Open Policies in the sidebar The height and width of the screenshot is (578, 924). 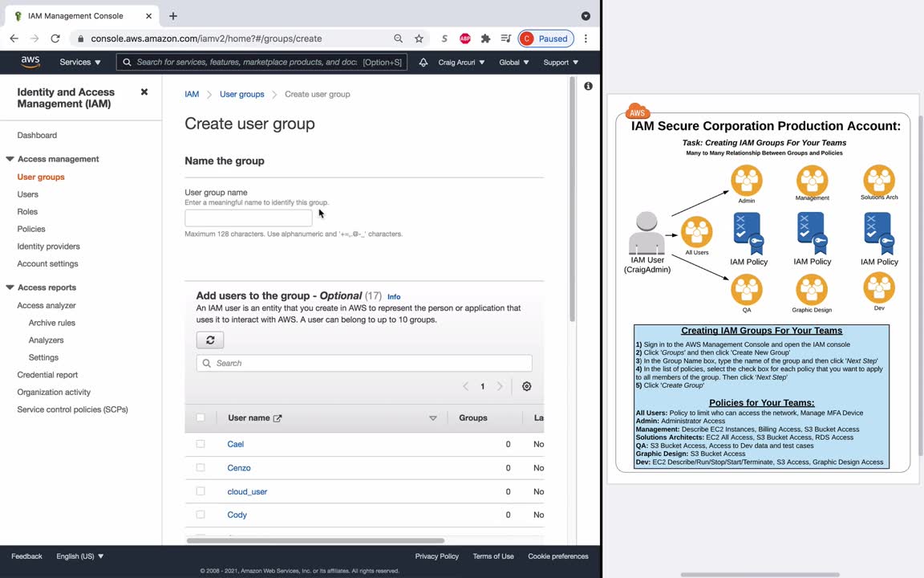pos(31,229)
